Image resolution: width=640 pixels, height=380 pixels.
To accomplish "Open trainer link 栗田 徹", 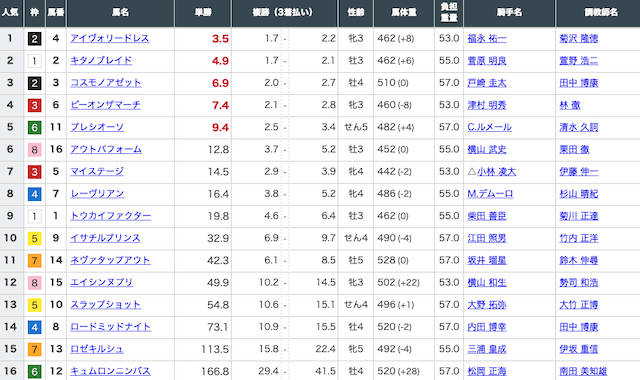I will pyautogui.click(x=574, y=149).
